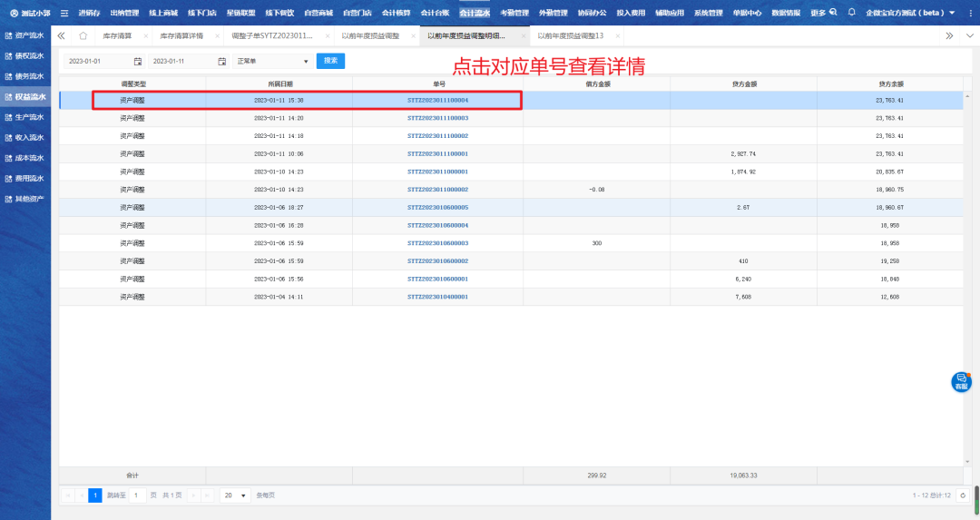The width and height of the screenshot is (980, 520).
Task: Click the hamburger menu icon in header
Action: point(64,13)
